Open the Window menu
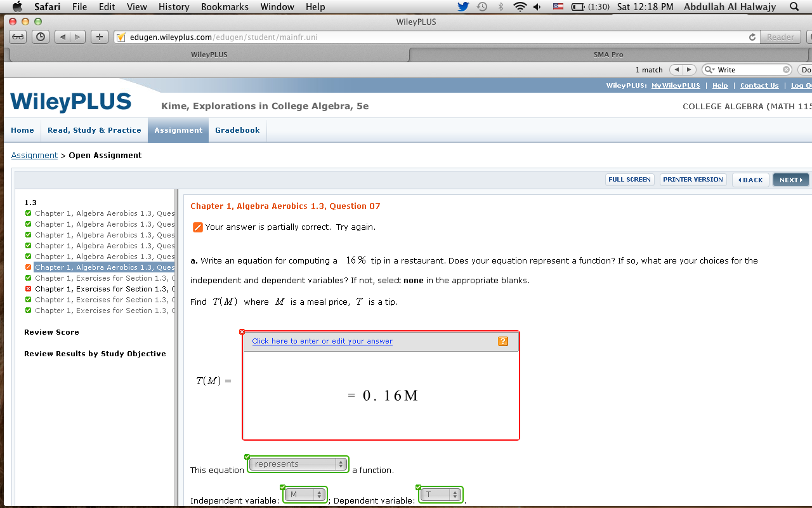 [277, 7]
